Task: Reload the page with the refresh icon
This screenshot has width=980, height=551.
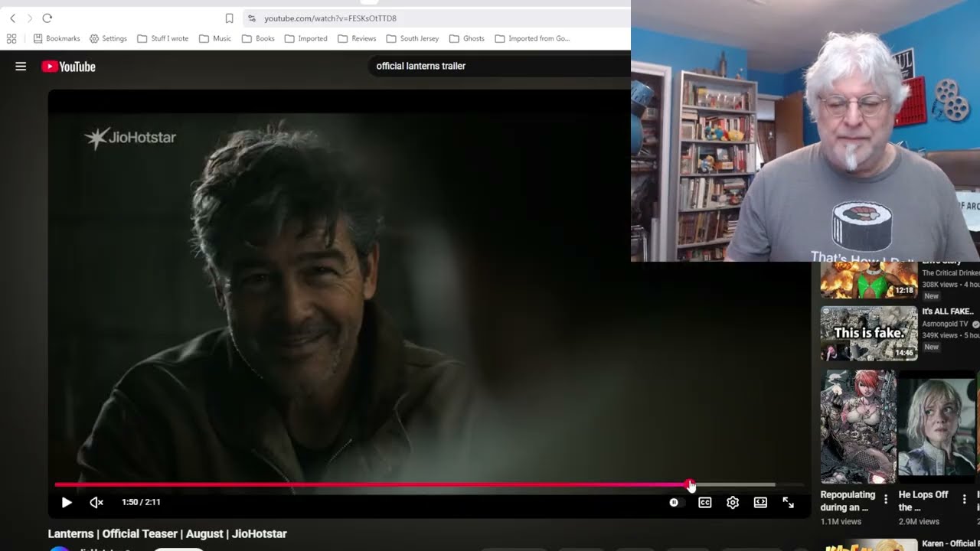Action: 47,18
